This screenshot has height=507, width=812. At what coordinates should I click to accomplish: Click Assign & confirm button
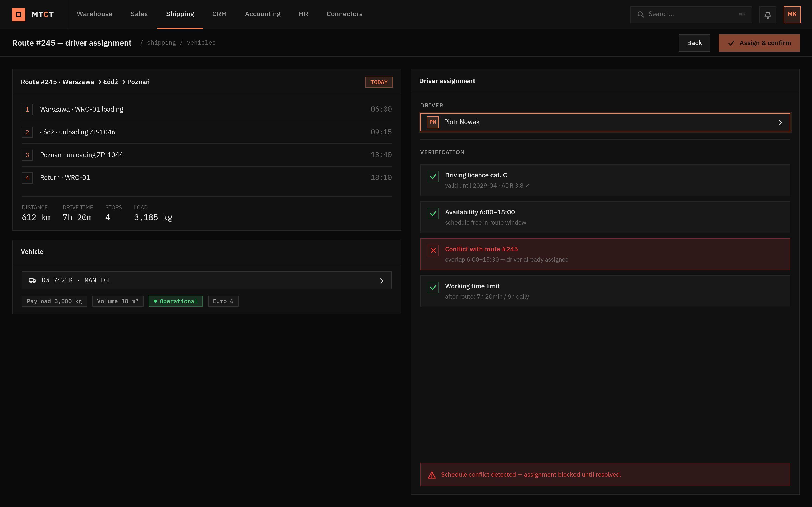(x=759, y=43)
